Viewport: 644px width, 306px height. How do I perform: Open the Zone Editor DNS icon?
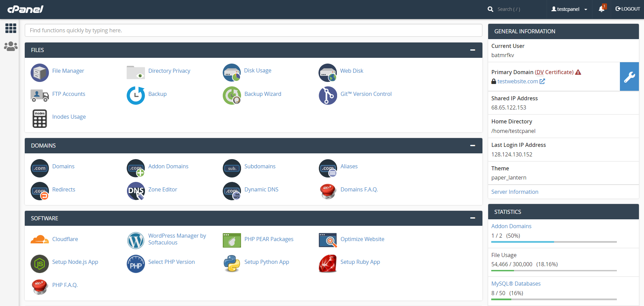tap(136, 191)
